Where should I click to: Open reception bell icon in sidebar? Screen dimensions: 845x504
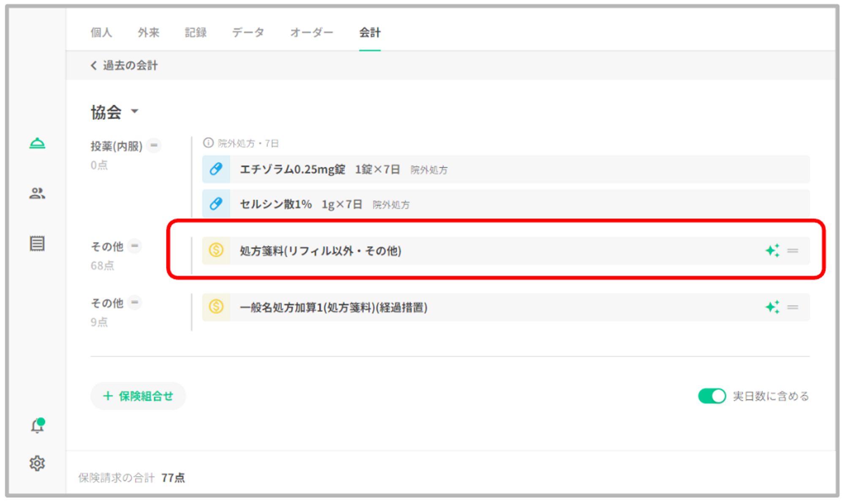click(x=37, y=144)
